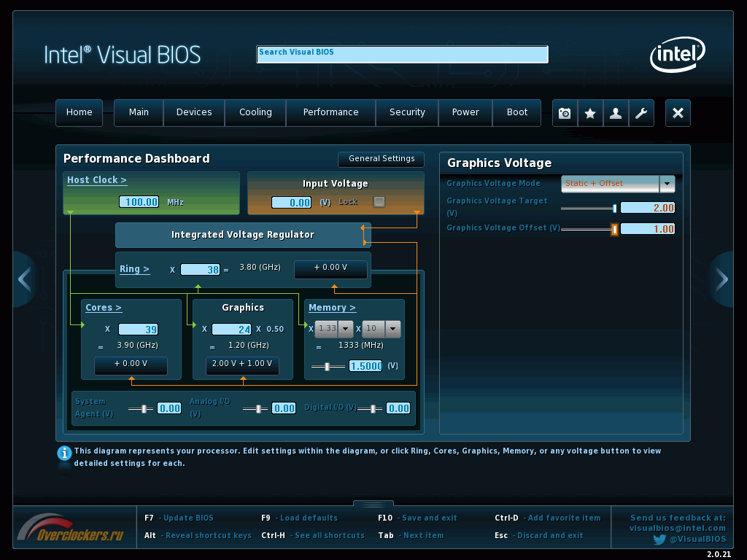Open the user profile icon
This screenshot has width=747, height=560.
616,113
